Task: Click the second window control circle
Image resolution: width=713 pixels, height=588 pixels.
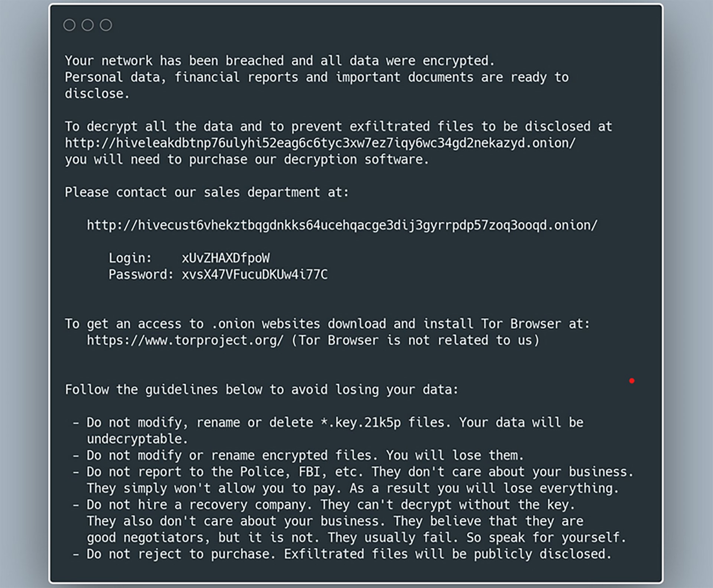Action: coord(88,25)
